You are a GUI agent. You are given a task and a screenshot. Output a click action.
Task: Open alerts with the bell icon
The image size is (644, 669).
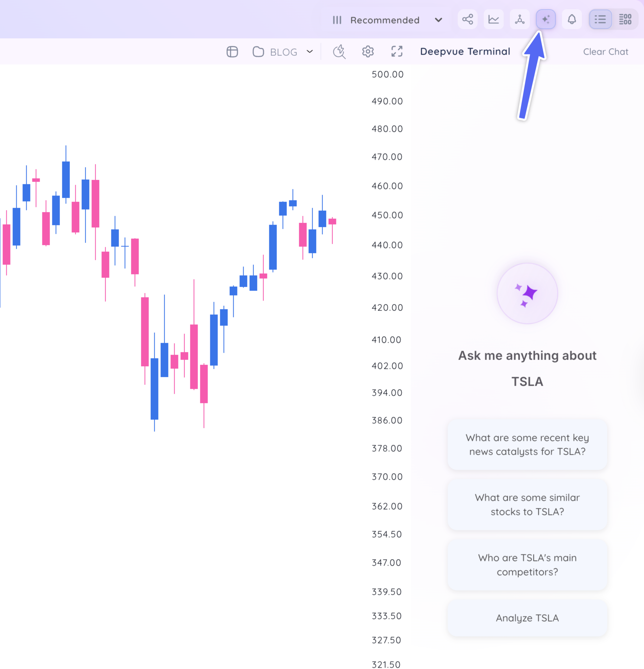[x=572, y=19]
